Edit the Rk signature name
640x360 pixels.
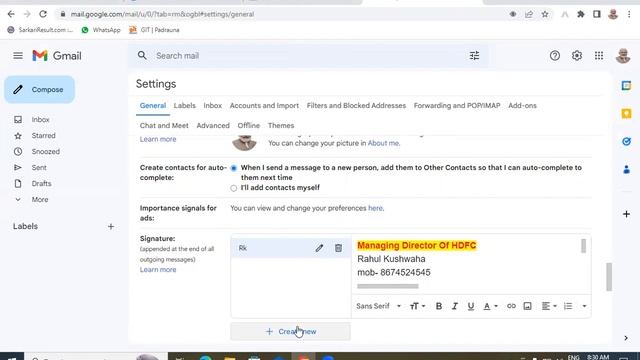pos(319,248)
